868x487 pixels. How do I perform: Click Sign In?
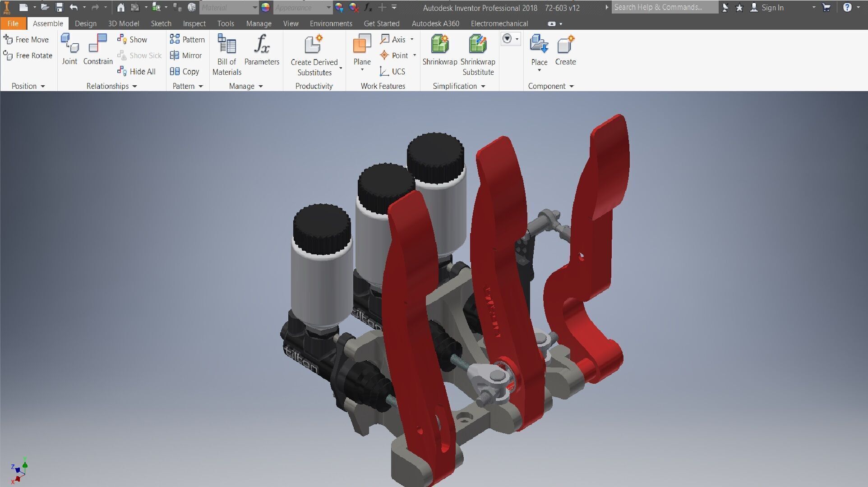[x=766, y=7]
